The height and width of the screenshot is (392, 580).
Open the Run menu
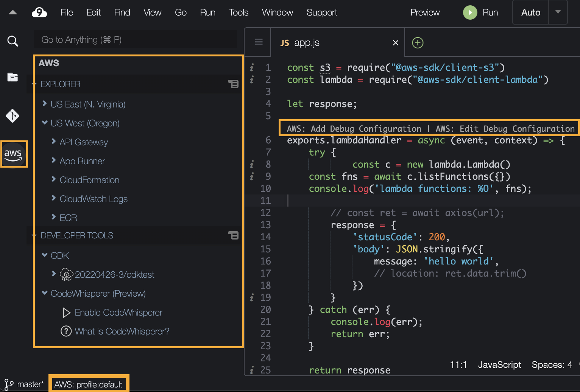(207, 12)
